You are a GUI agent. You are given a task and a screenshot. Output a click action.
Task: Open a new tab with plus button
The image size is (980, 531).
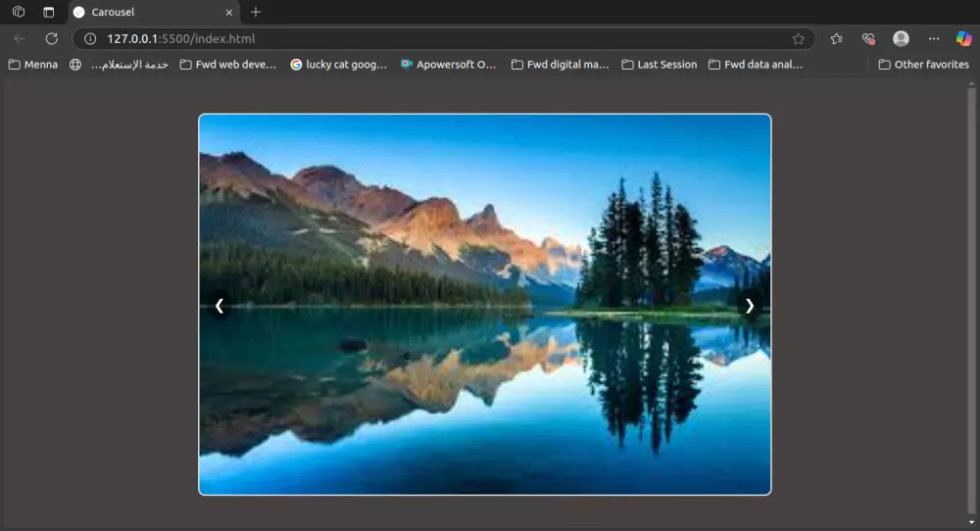(x=255, y=12)
